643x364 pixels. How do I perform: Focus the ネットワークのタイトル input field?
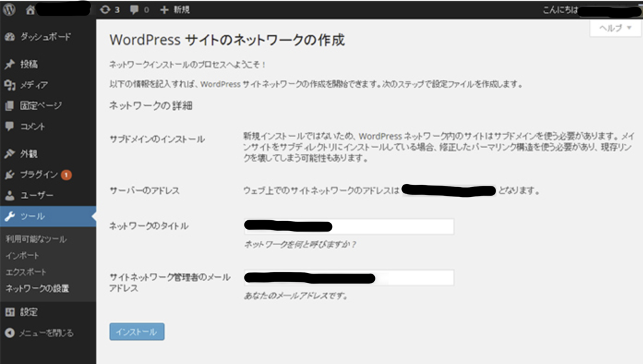[x=349, y=227]
